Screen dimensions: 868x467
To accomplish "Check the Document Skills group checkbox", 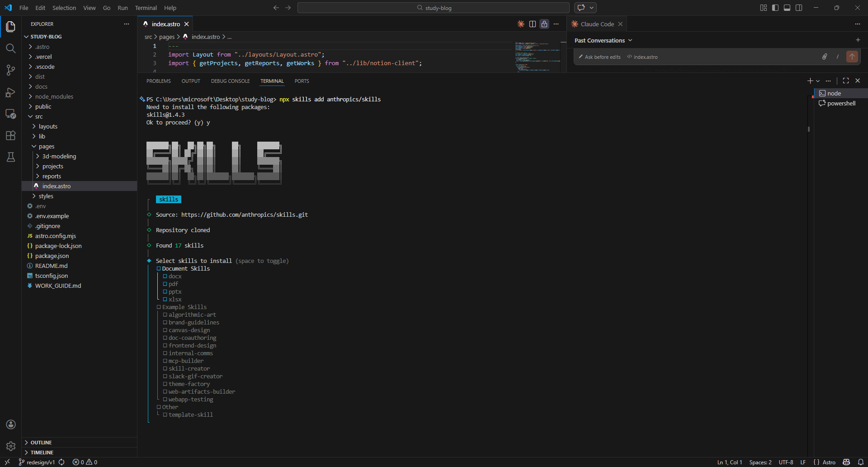I will tap(159, 269).
